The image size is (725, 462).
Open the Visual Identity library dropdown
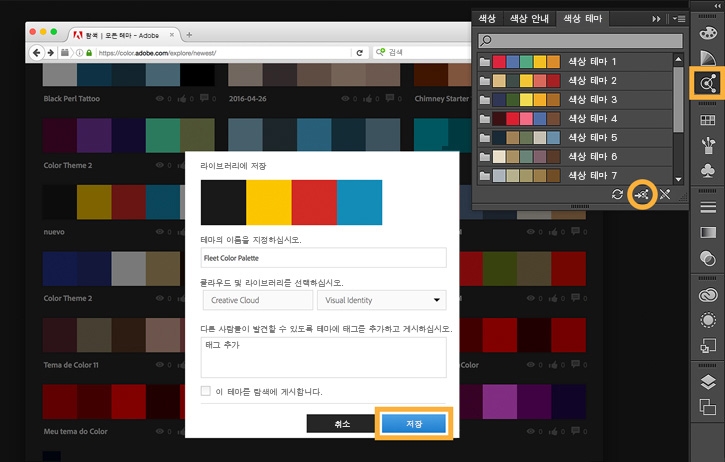(x=382, y=300)
